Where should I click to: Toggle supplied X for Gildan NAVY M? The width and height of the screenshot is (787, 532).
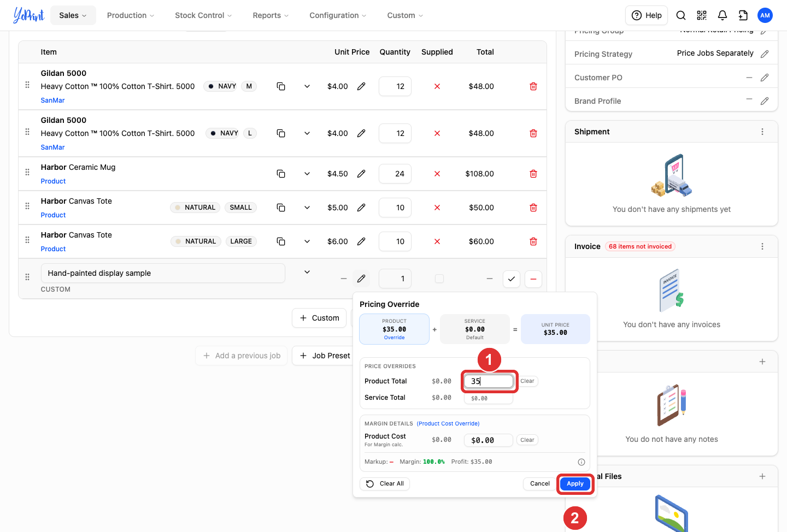(437, 86)
